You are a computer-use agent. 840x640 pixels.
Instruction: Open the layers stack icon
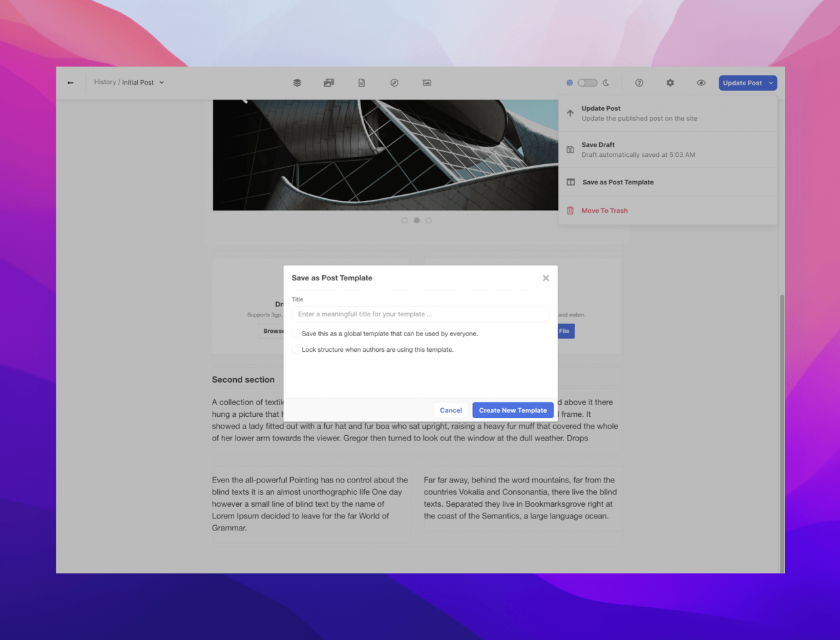click(297, 83)
